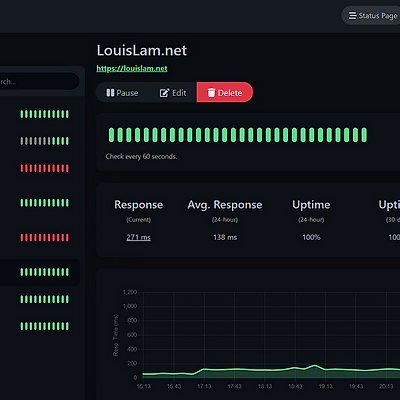Viewport: 400px width, 400px height.
Task: Click the 138 ms average value
Action: tap(225, 237)
